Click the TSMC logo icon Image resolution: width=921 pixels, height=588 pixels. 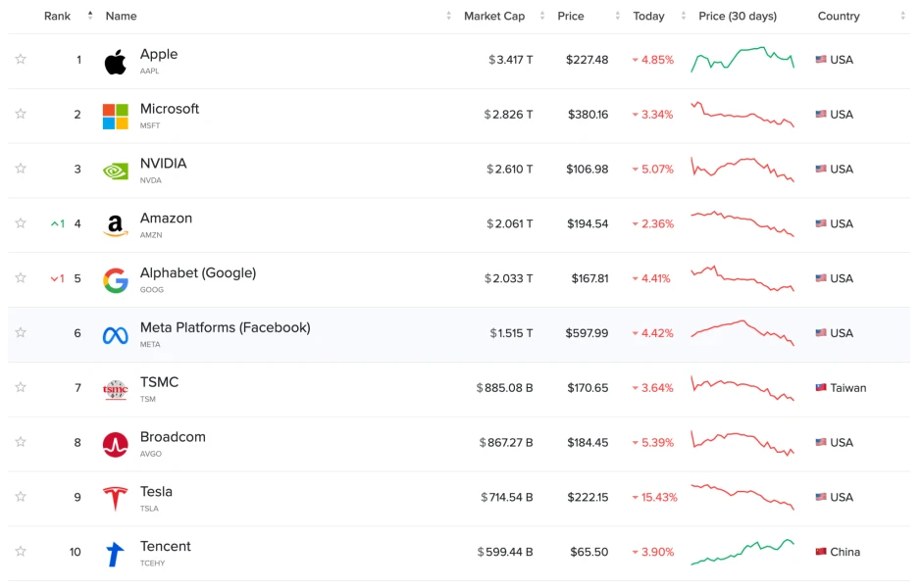click(115, 390)
